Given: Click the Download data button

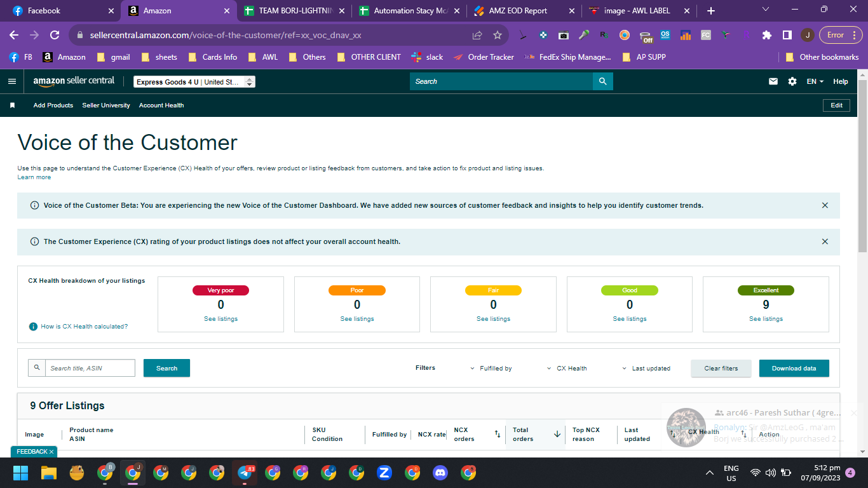Looking at the screenshot, I should [x=794, y=369].
